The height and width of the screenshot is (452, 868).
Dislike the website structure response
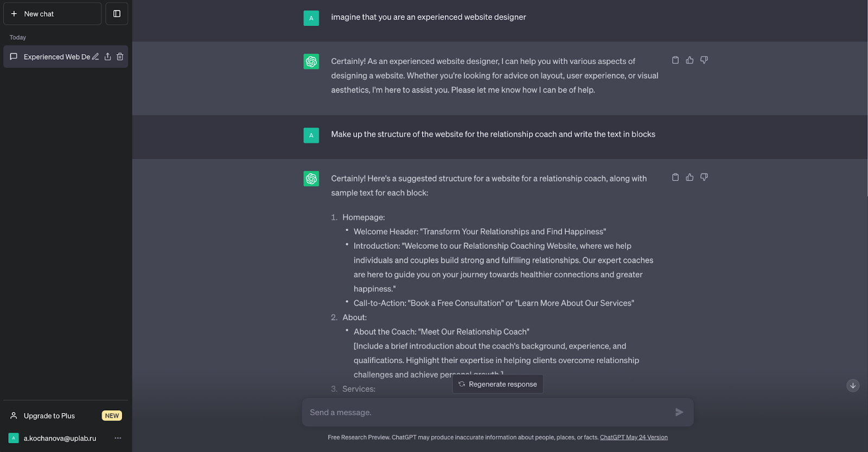click(704, 177)
